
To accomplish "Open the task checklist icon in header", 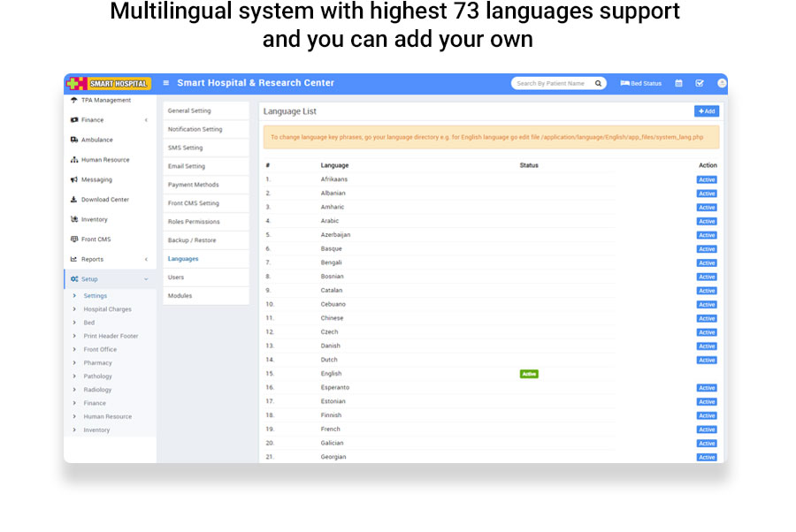I will pyautogui.click(x=700, y=84).
